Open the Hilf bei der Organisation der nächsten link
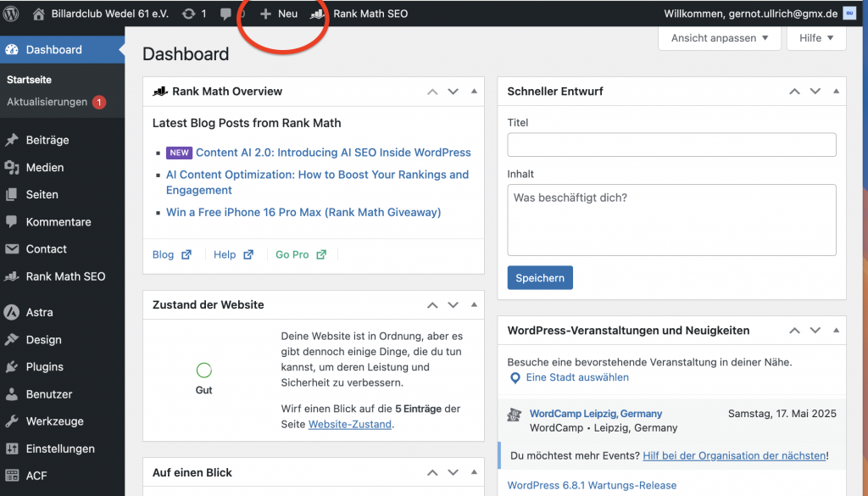Screen dimensions: 868x496 click(734, 455)
